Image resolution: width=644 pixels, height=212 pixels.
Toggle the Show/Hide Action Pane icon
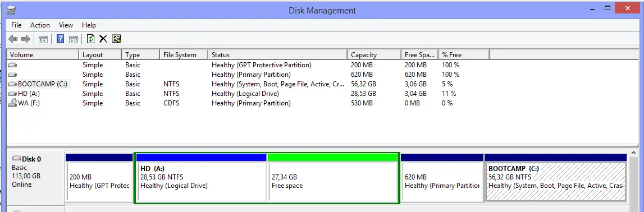click(x=74, y=39)
